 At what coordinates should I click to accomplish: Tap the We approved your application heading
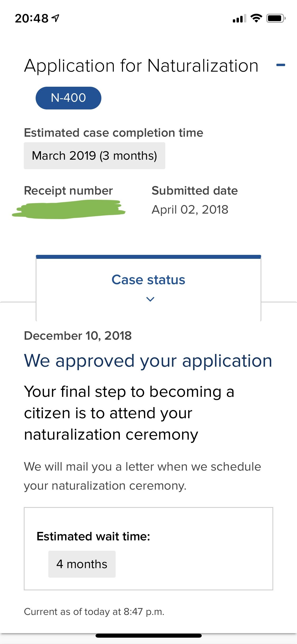pos(148,361)
